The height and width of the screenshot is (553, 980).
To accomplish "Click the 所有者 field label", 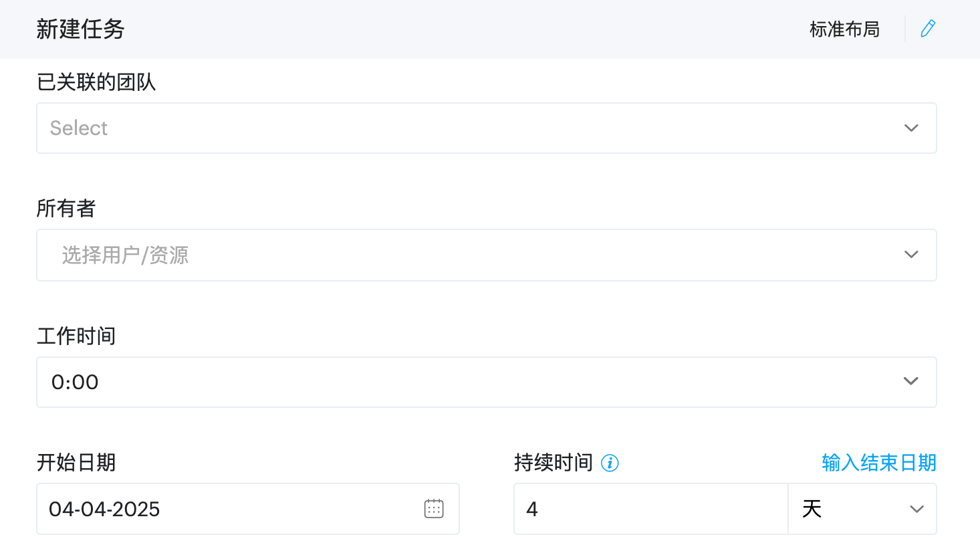I will (66, 209).
